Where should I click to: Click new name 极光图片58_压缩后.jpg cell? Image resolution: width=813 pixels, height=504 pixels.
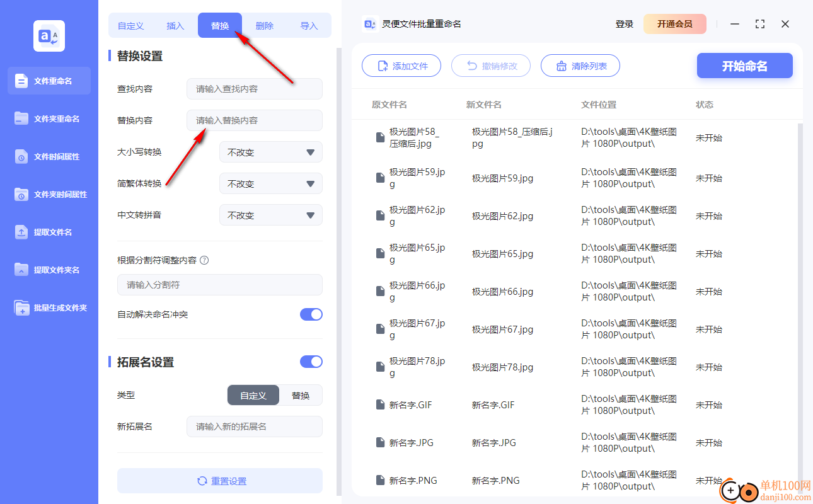tap(512, 137)
